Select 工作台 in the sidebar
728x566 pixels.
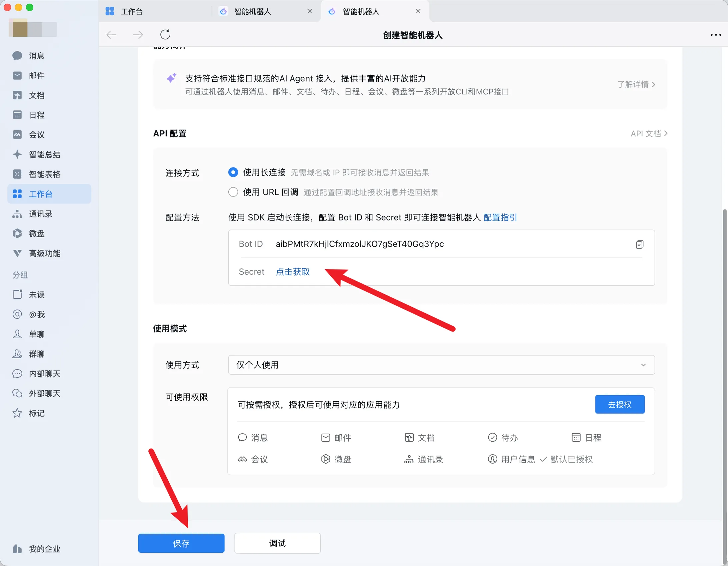coord(49,194)
